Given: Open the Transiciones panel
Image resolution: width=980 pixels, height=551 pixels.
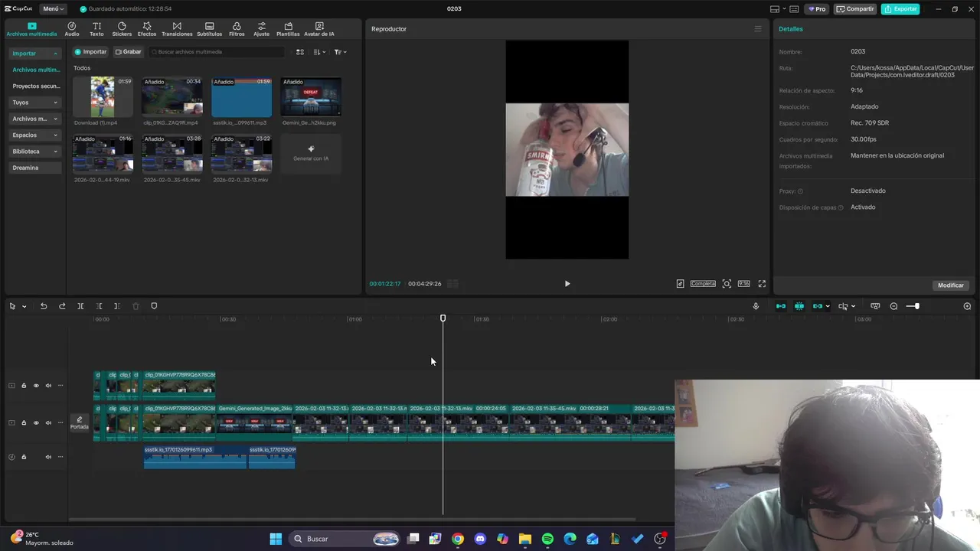Looking at the screenshot, I should 177,29.
